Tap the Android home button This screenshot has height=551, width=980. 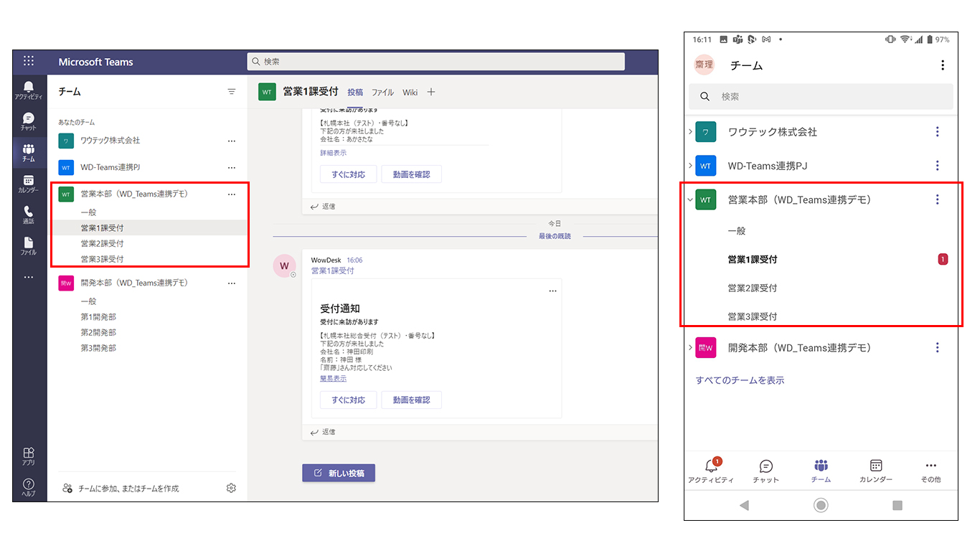coord(821,505)
